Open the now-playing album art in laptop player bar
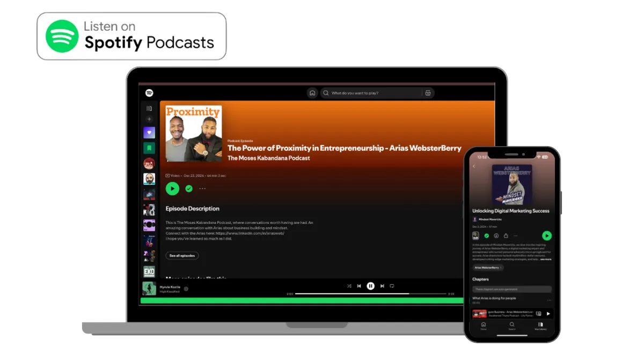Viewport: 644px width, 362px height. point(149,288)
